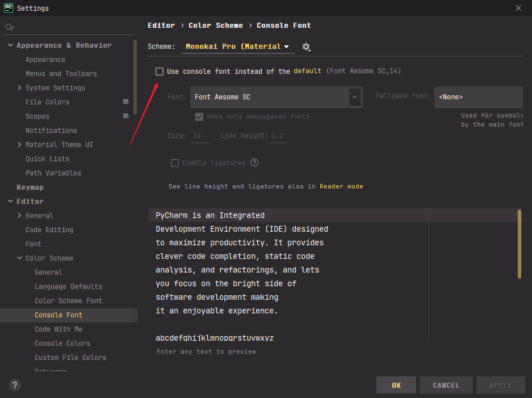
Task: Click the help question mark button
Action: pos(15,385)
